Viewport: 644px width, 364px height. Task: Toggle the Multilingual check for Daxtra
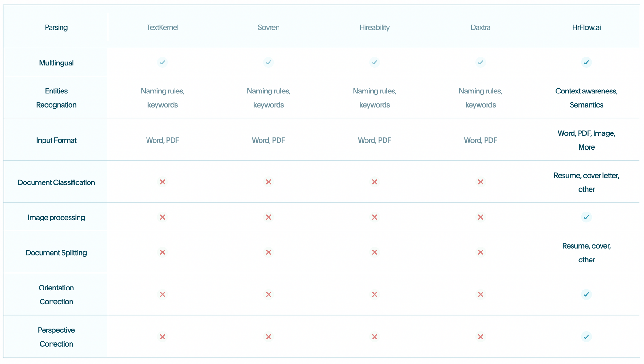(x=480, y=62)
